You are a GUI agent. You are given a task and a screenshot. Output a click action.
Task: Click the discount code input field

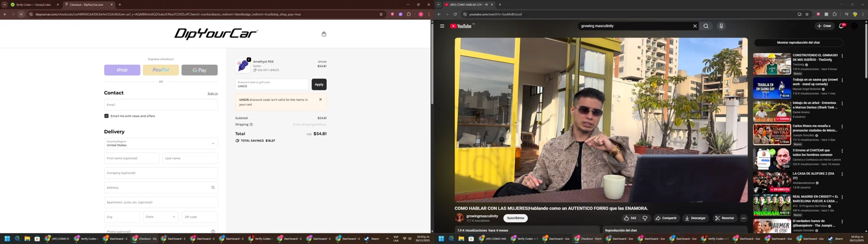tap(272, 84)
